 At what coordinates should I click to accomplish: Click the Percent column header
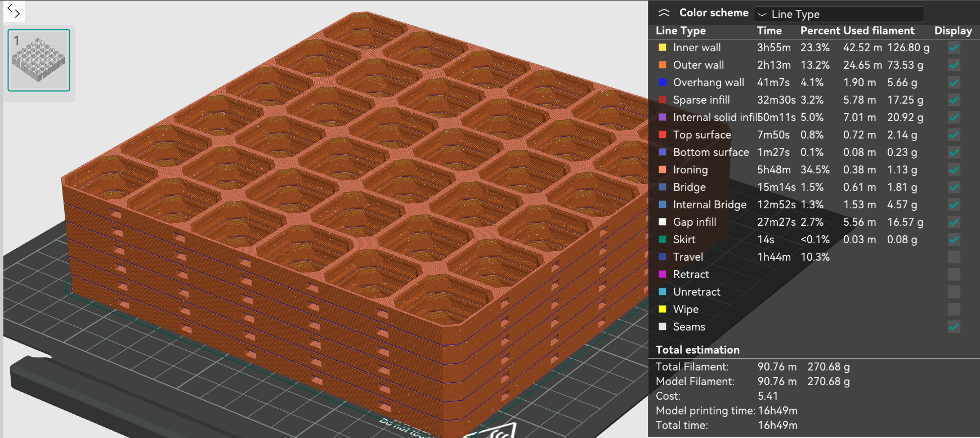point(819,31)
